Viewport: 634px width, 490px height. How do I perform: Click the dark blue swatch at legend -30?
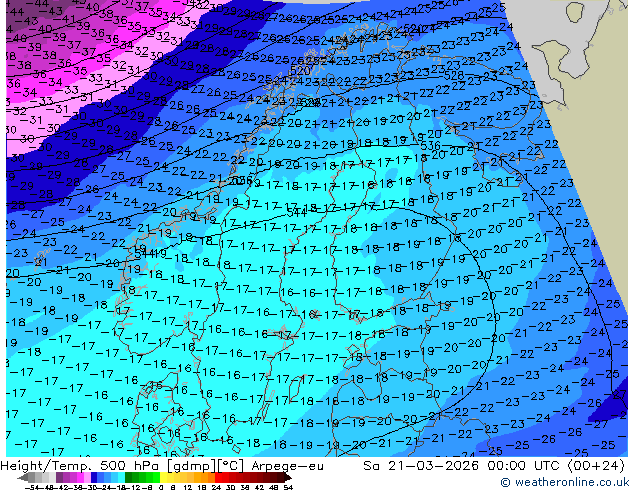coord(94,478)
